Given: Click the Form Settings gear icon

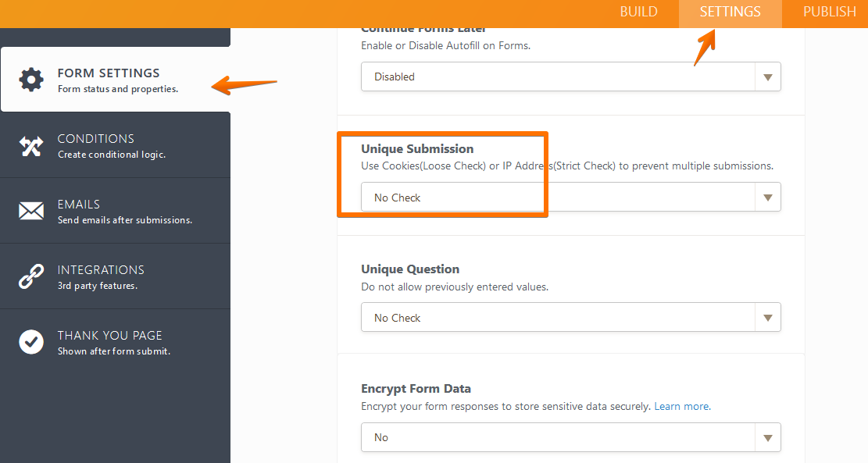Looking at the screenshot, I should tap(31, 78).
